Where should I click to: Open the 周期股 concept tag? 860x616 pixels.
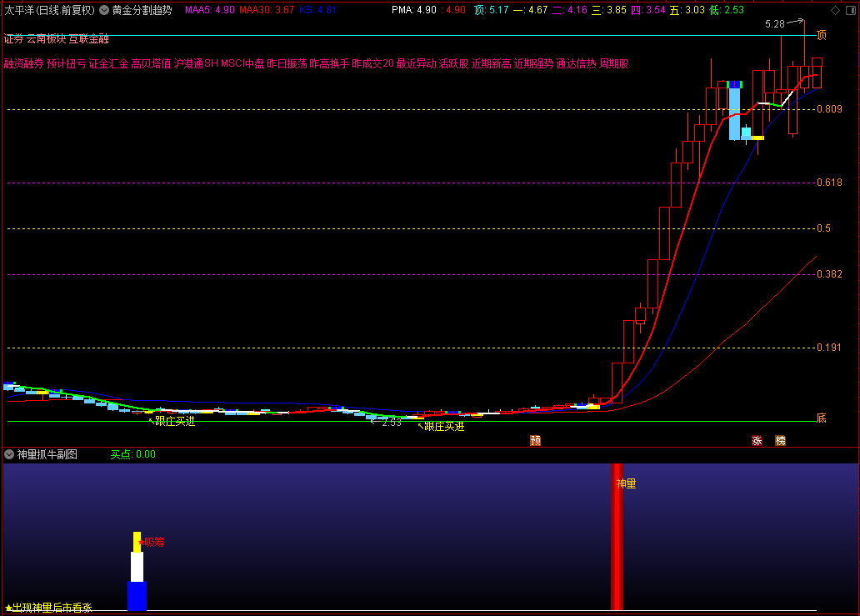pyautogui.click(x=613, y=63)
